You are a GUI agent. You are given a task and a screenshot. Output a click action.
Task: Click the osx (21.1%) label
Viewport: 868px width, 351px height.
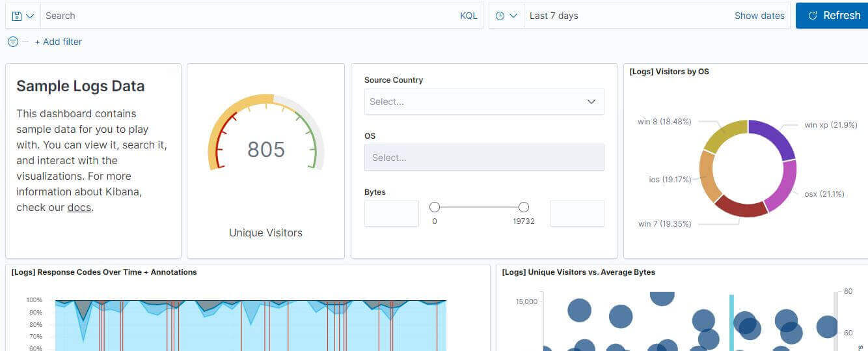[824, 193]
